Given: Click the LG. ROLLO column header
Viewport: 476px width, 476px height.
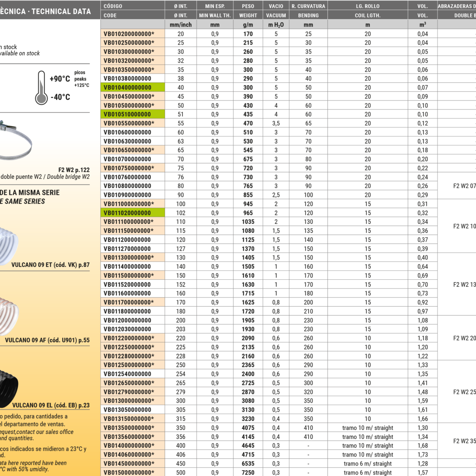Looking at the screenshot, I should point(367,6).
